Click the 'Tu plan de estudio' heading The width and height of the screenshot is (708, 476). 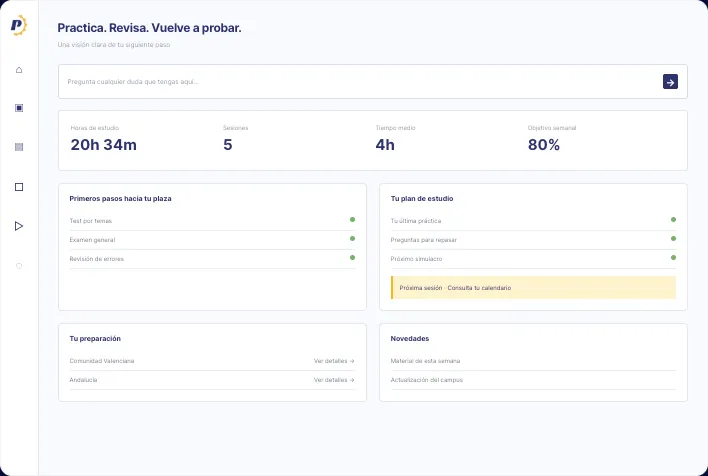[422, 198]
